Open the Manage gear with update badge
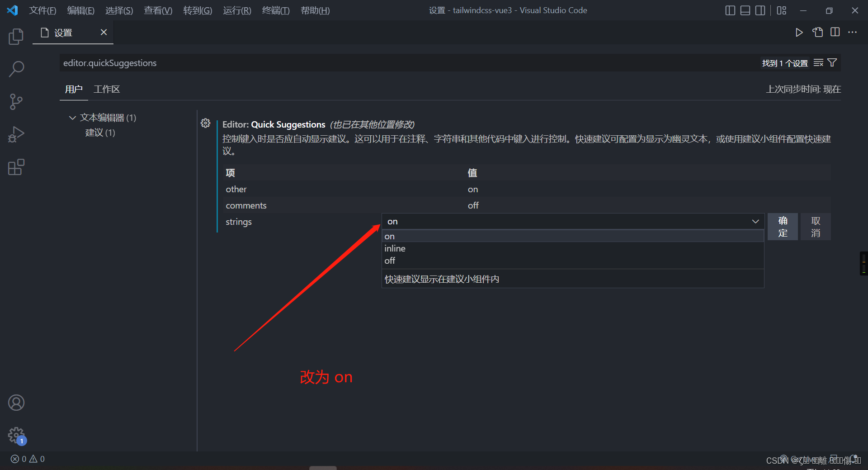The width and height of the screenshot is (868, 470). (x=16, y=435)
